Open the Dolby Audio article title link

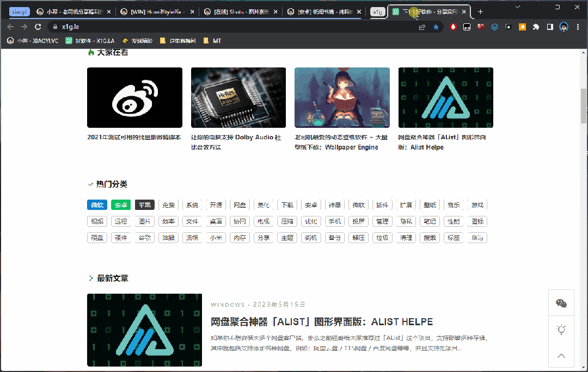coord(236,142)
